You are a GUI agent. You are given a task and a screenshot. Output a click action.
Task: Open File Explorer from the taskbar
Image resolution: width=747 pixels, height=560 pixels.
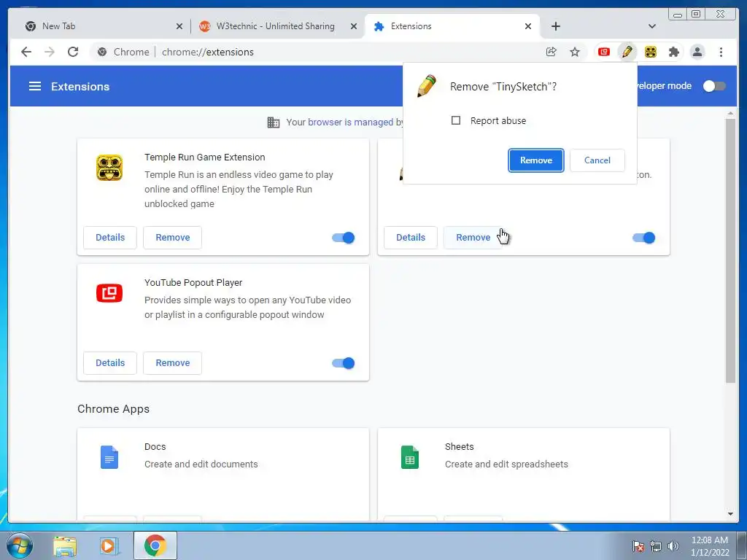pos(65,545)
